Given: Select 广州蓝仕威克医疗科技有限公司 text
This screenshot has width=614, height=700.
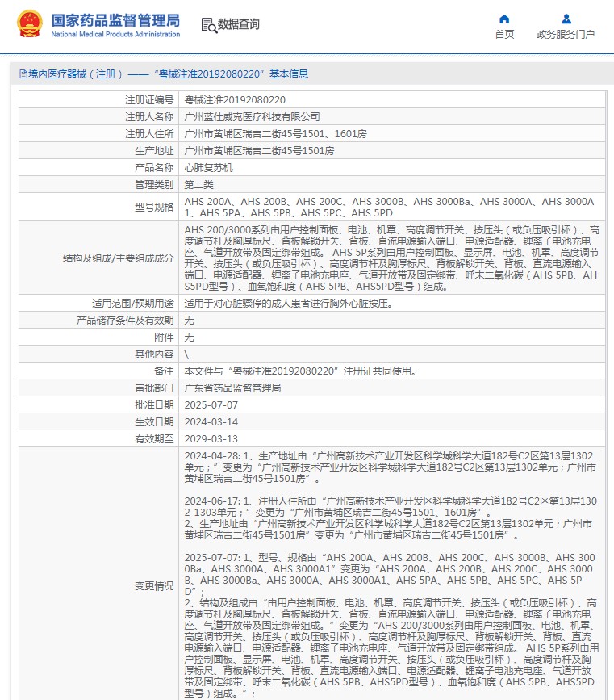Looking at the screenshot, I should tap(252, 117).
